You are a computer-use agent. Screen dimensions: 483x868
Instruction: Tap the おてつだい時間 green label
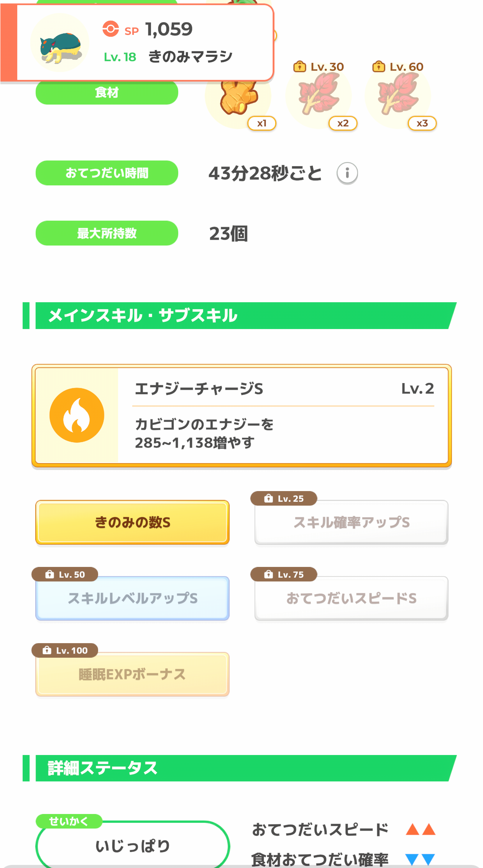click(107, 173)
